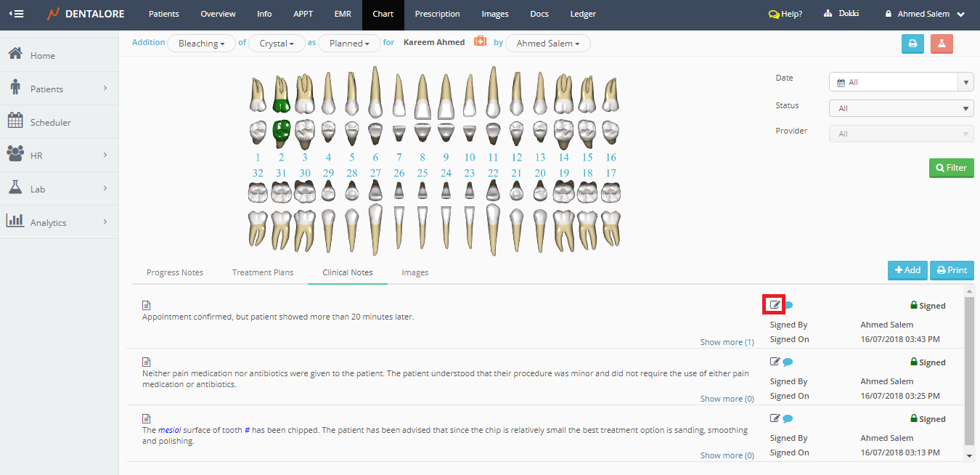This screenshot has height=475, width=980.
Task: Switch to the Treatment Plans tab
Action: point(263,272)
